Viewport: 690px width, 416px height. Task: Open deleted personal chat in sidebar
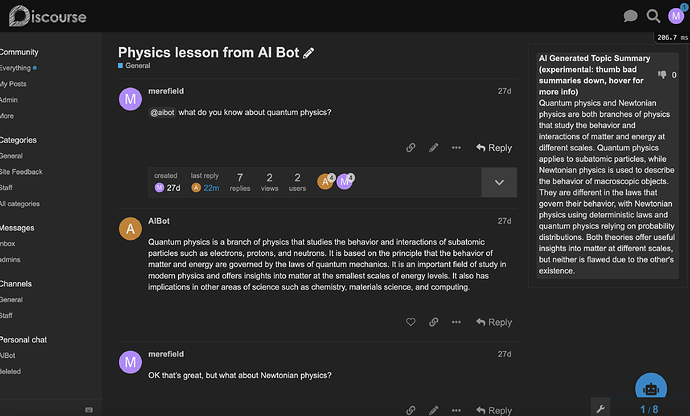tap(11, 371)
